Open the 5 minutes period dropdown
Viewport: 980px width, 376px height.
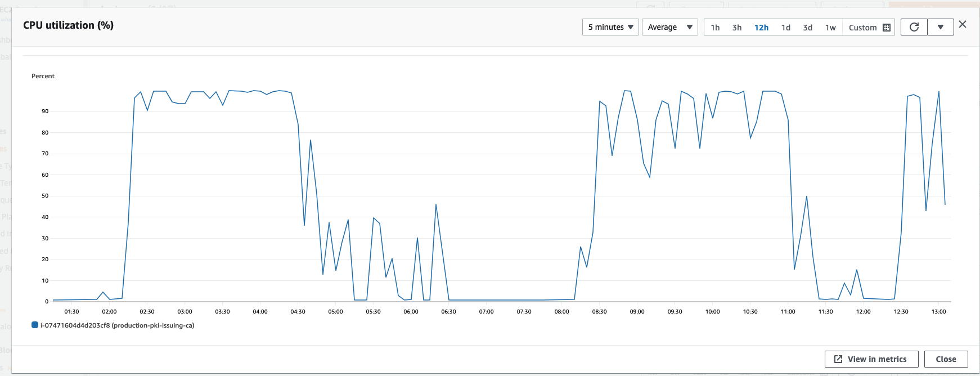[610, 27]
